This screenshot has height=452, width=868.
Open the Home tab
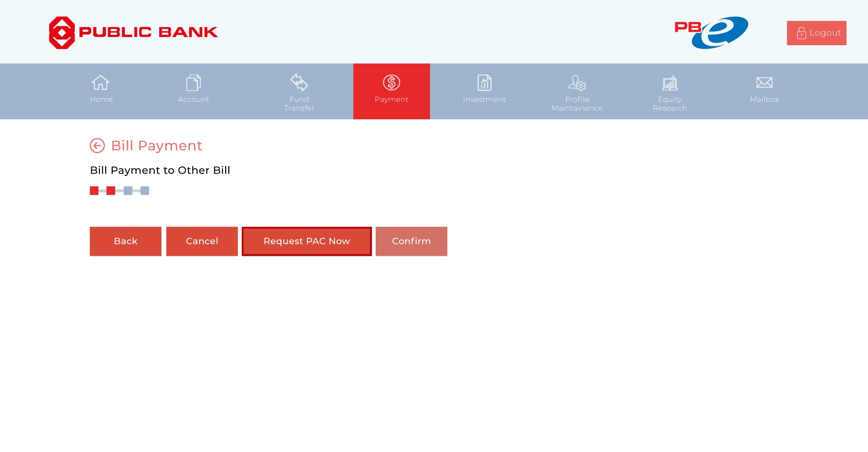point(101,91)
